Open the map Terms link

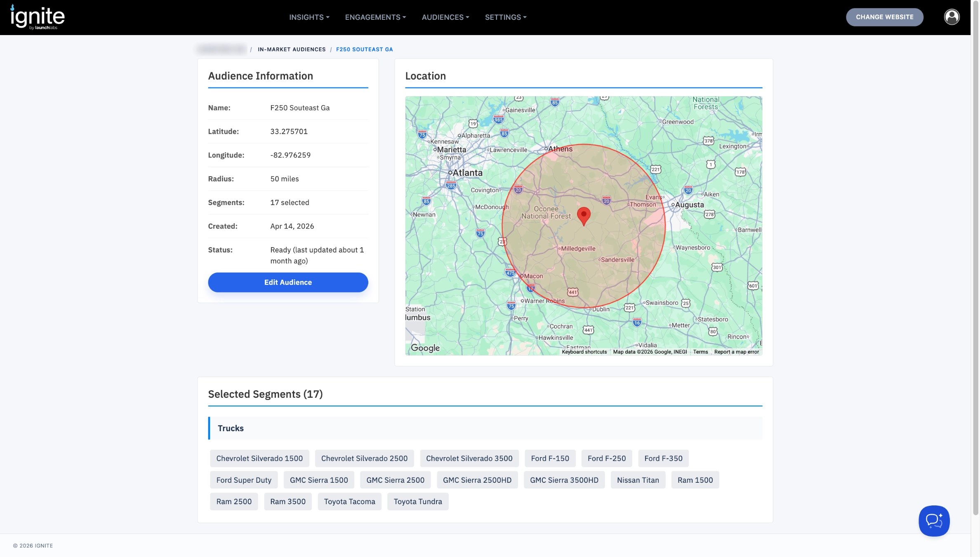[700, 352]
